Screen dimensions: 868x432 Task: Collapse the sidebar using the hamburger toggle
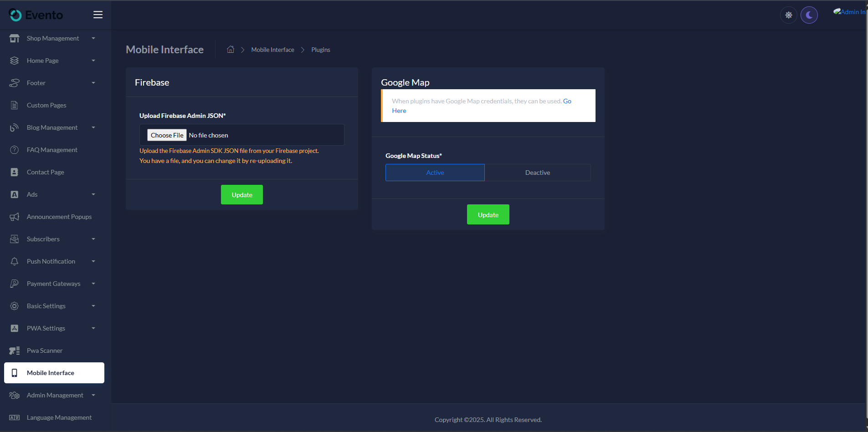98,15
